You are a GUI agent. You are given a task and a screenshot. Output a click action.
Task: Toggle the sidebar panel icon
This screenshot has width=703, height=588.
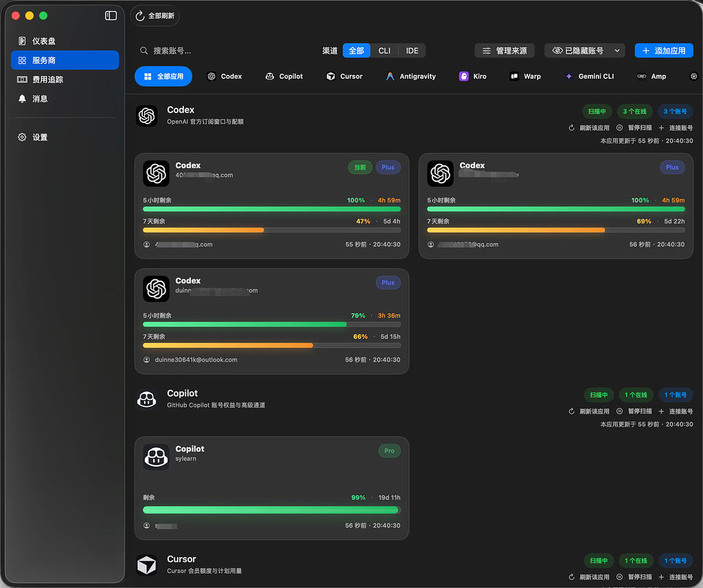pyautogui.click(x=111, y=16)
